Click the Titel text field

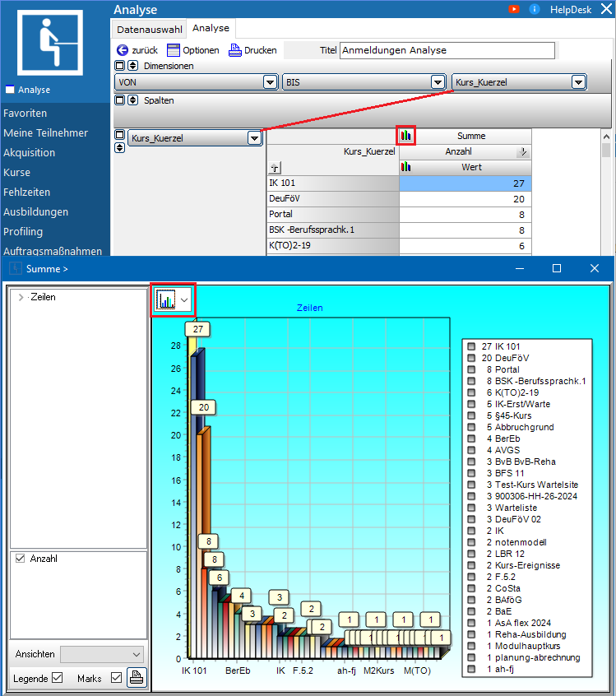click(x=447, y=50)
